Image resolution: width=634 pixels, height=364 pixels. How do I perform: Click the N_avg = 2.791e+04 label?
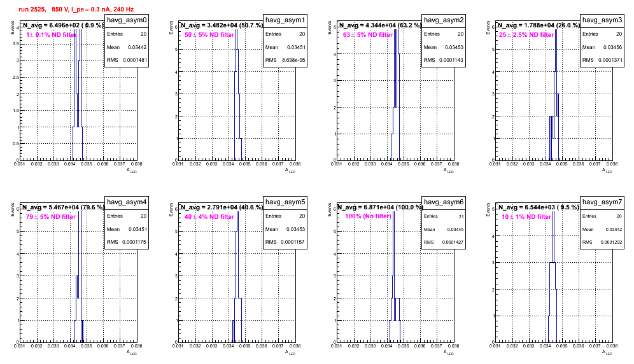pos(222,207)
